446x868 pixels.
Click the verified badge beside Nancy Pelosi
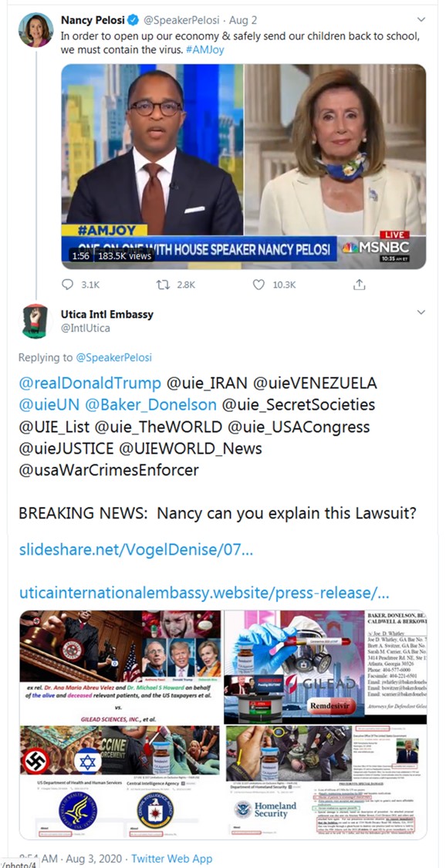coord(133,21)
